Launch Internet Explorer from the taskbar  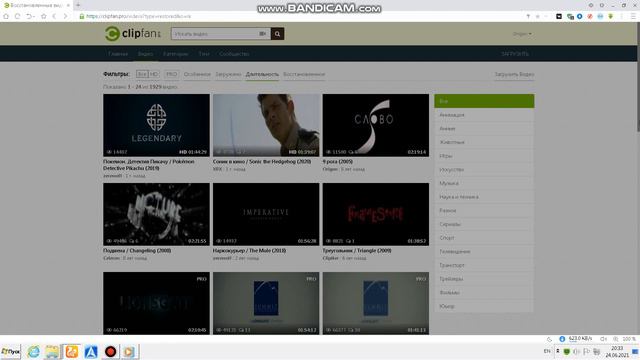[x=33, y=351]
